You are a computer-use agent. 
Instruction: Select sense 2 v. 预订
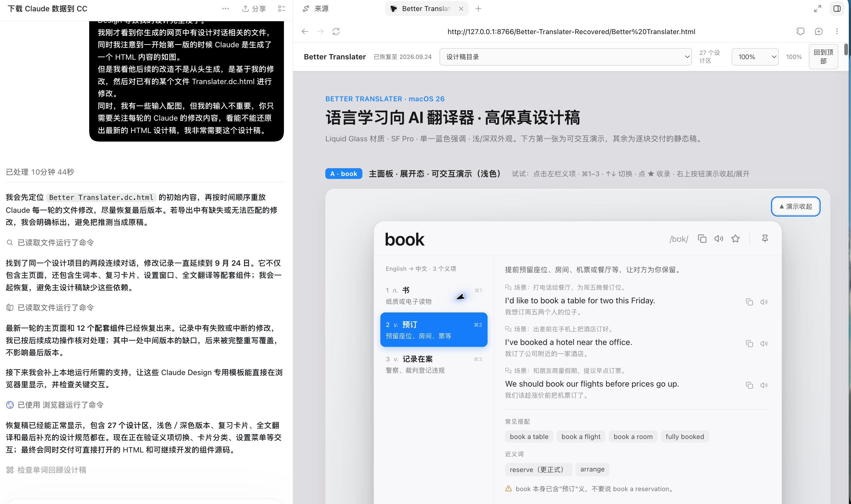click(434, 330)
